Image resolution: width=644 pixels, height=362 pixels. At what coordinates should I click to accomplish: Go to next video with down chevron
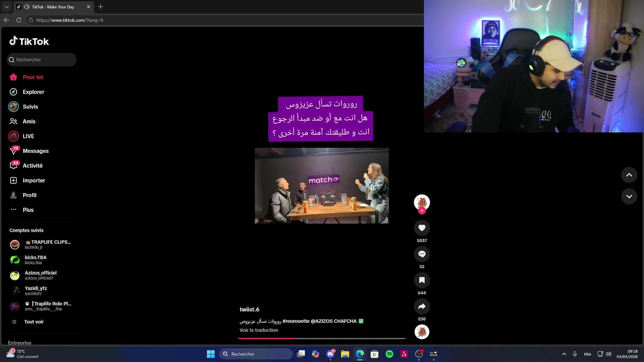[629, 197]
